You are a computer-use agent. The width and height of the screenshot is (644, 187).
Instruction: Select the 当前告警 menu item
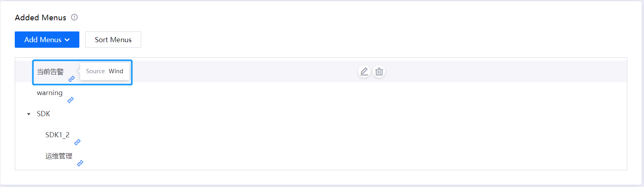(50, 72)
